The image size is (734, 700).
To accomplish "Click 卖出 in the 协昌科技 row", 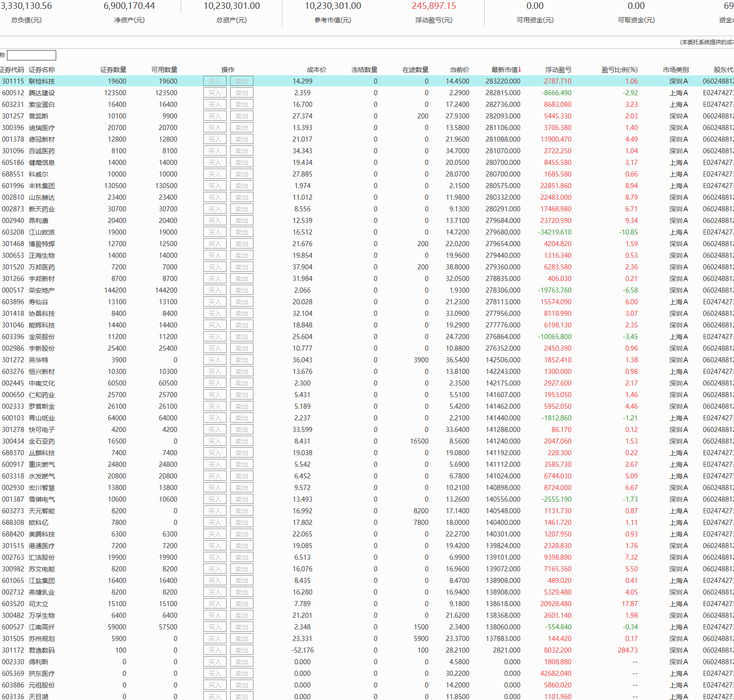I will 242,314.
